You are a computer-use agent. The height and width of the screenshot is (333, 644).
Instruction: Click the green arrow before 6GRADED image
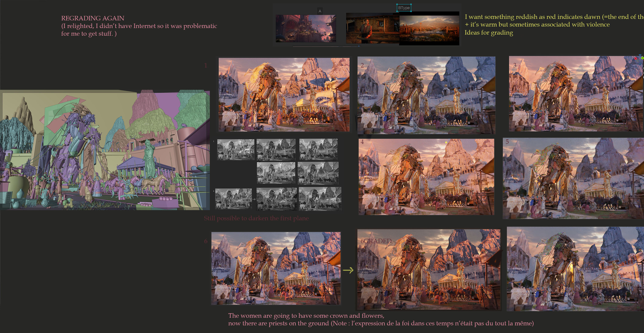[x=348, y=270]
